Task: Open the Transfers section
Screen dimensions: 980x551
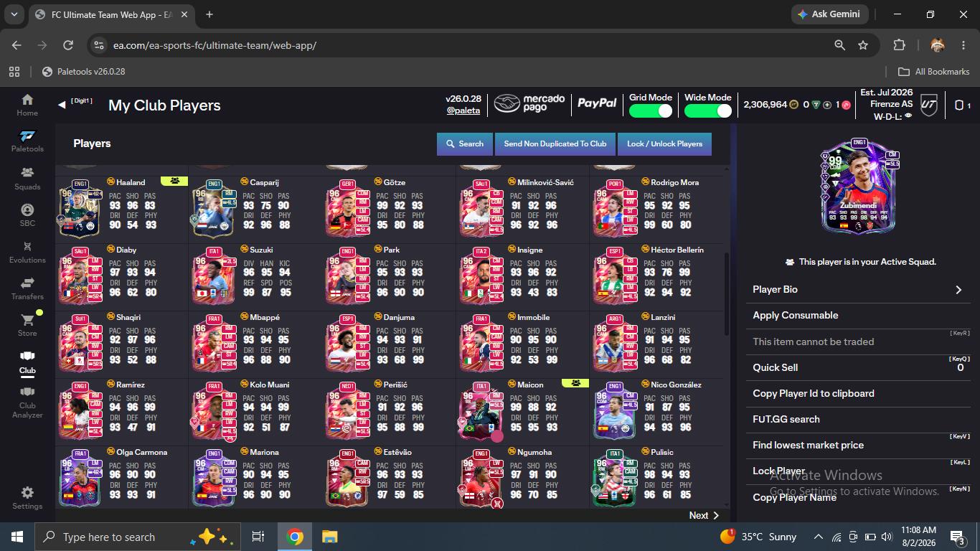Action: (x=27, y=289)
